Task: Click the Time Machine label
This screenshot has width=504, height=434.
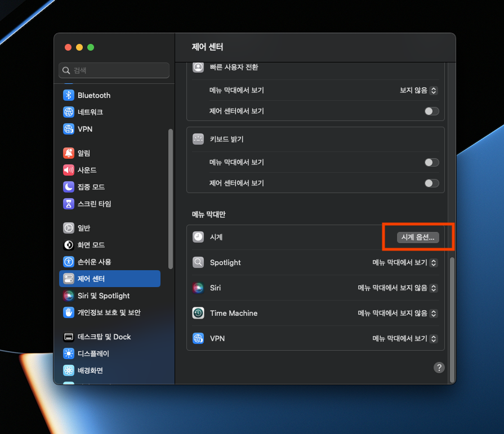Action: pos(234,313)
